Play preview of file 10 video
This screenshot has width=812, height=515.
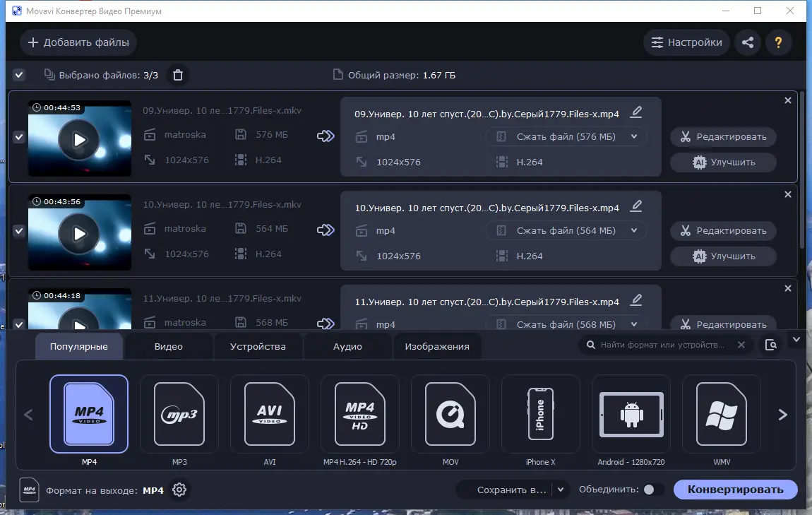coord(78,234)
